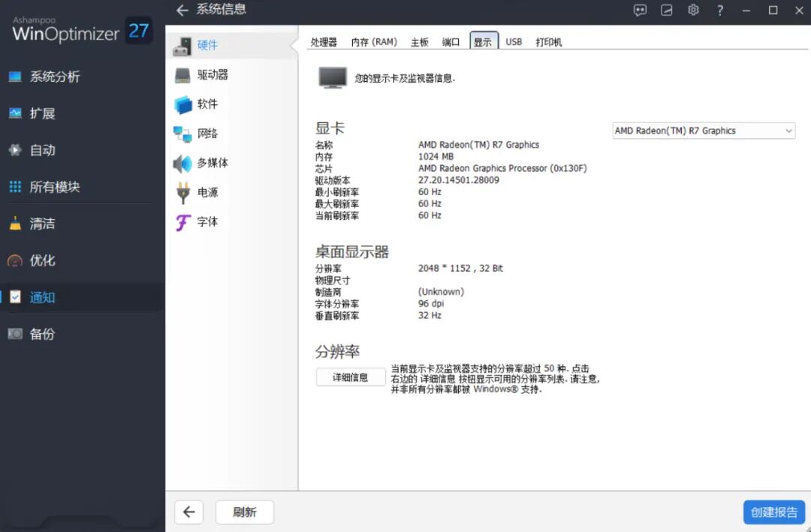811x532 pixels.
Task: Click the 驱动器 drive icon
Action: pyautogui.click(x=182, y=76)
